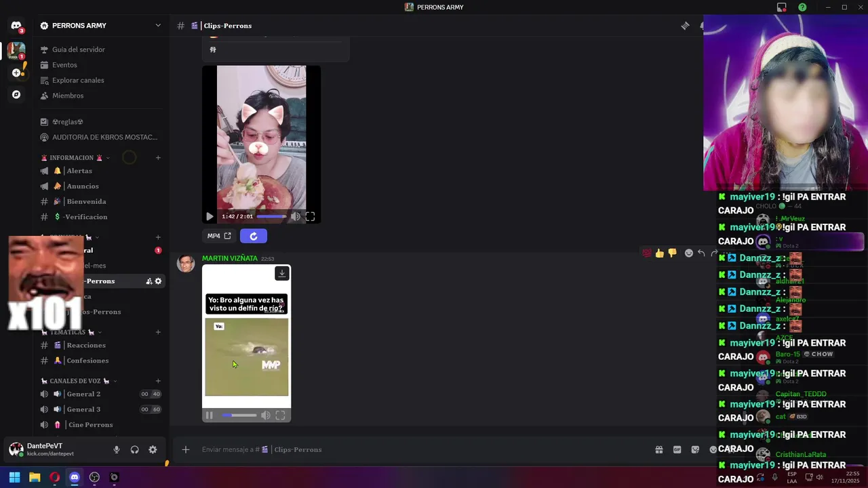Open Windows Start menu
Screen dimensions: 868x488
(x=14, y=477)
